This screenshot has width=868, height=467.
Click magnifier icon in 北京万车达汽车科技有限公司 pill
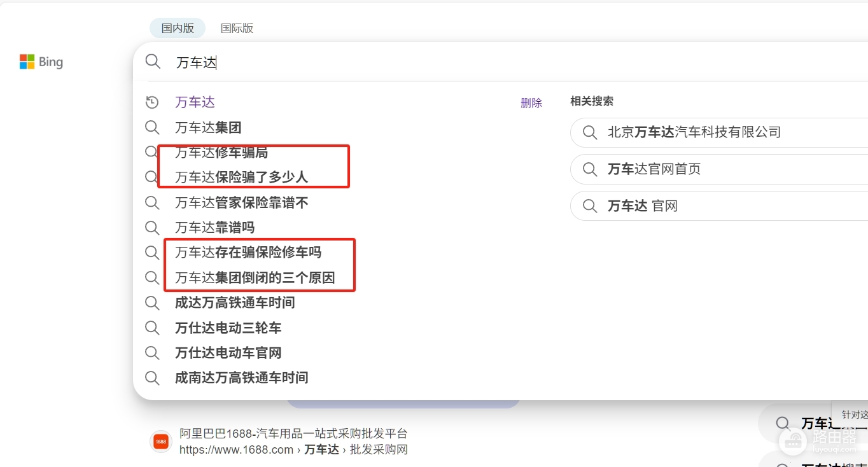pos(590,132)
